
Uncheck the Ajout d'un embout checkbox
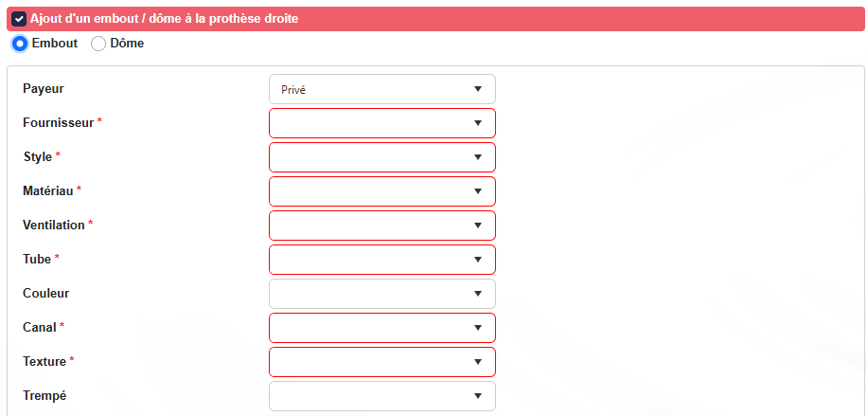coord(19,19)
